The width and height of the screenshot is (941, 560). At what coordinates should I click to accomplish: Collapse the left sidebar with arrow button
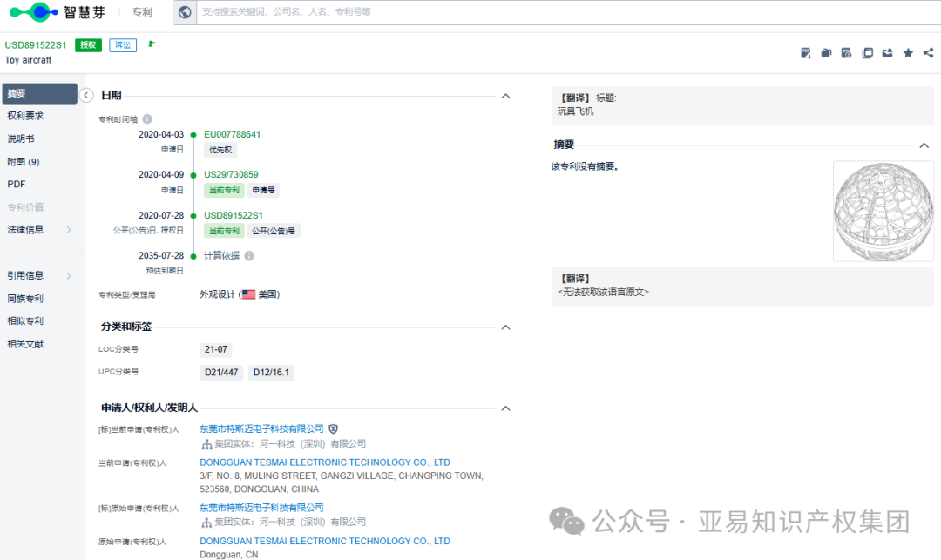click(x=86, y=95)
